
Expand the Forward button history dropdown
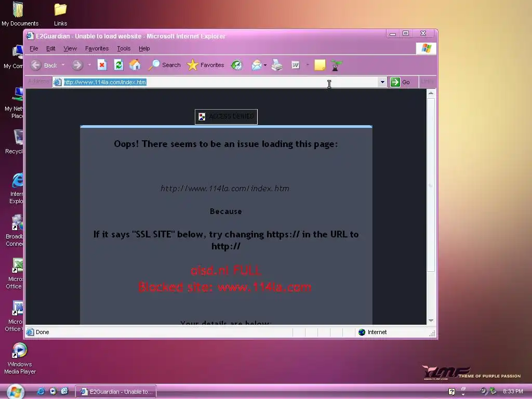coord(89,65)
